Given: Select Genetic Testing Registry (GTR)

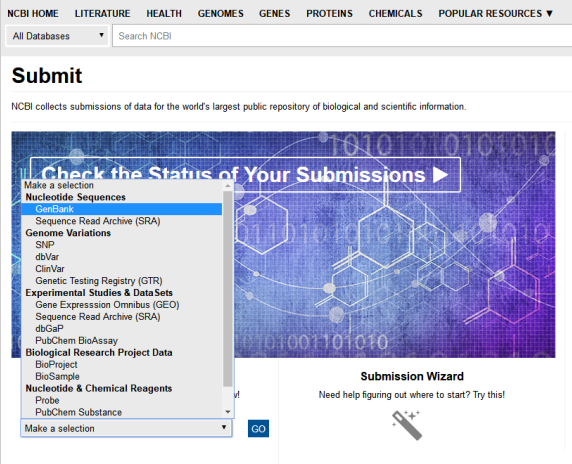Looking at the screenshot, I should [122, 281].
